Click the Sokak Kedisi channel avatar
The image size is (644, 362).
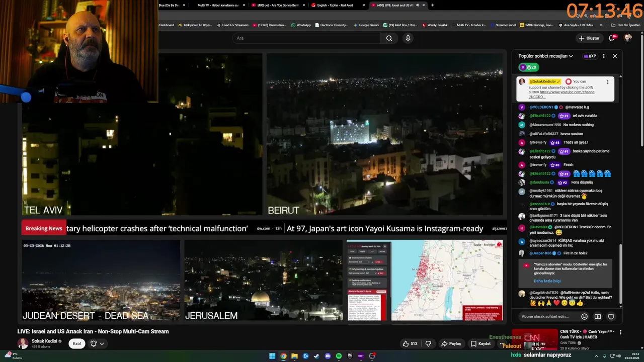click(x=23, y=343)
